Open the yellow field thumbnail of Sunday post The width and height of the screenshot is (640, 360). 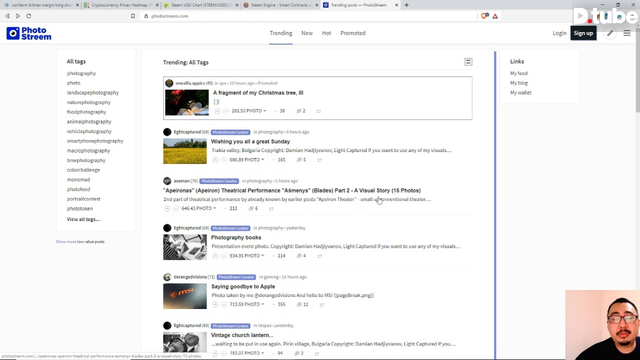185,151
